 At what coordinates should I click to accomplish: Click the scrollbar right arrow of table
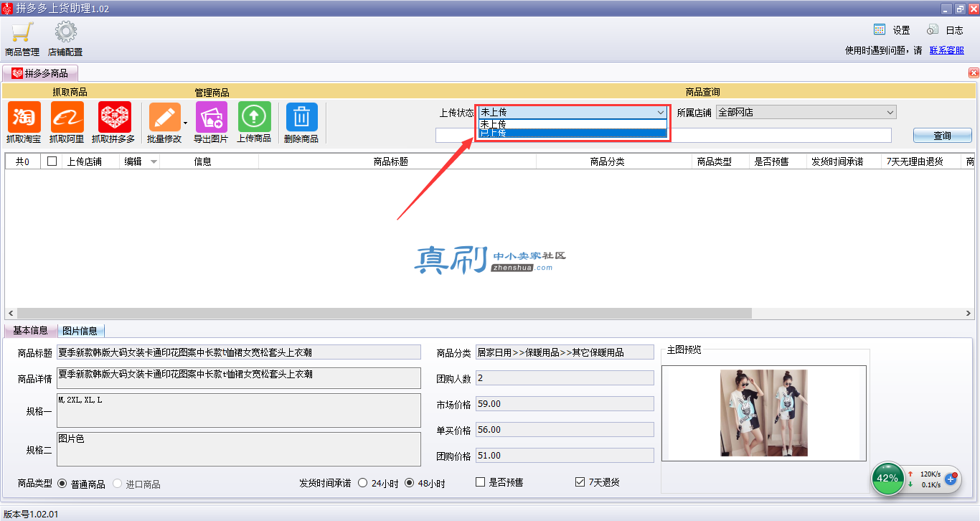tap(969, 314)
